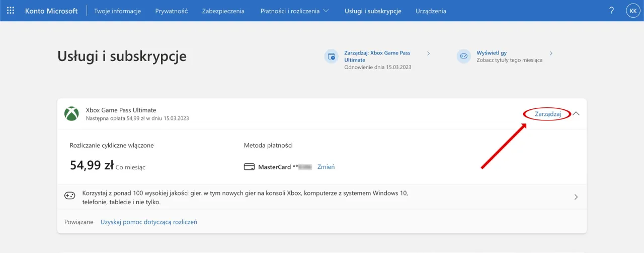
Task: Click the gamepad icon in the games description row
Action: point(70,196)
